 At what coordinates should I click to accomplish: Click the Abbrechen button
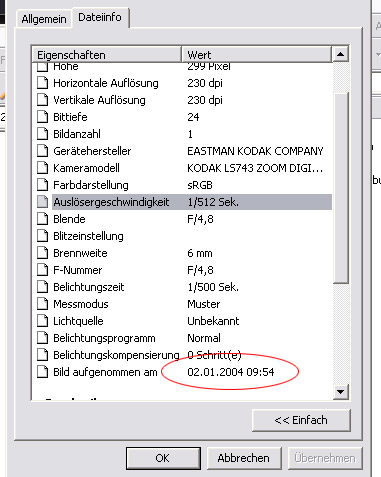tap(244, 458)
